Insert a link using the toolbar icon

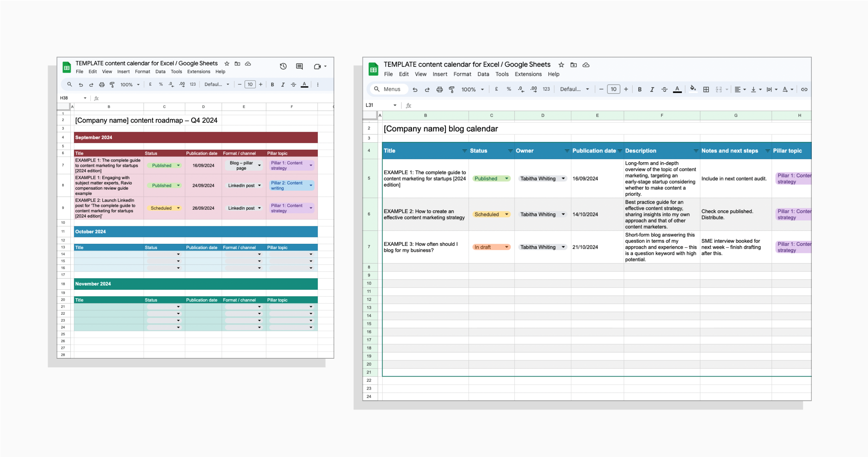click(x=804, y=89)
